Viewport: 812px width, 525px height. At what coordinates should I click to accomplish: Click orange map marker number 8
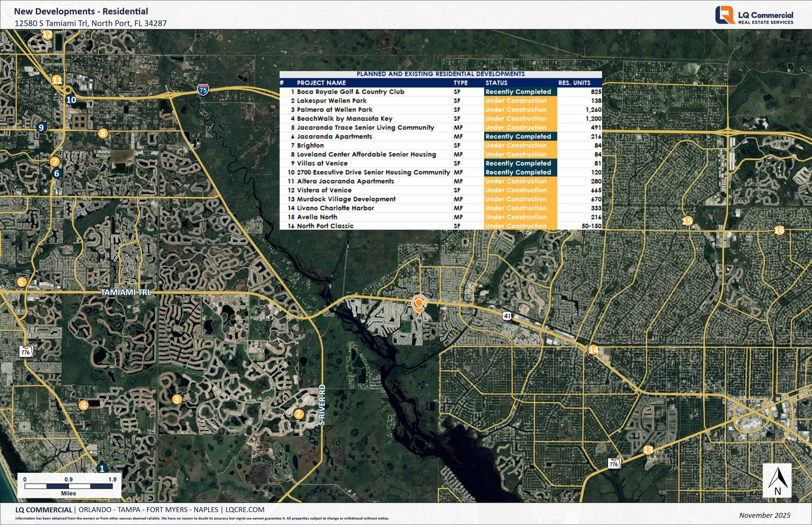coord(103,133)
